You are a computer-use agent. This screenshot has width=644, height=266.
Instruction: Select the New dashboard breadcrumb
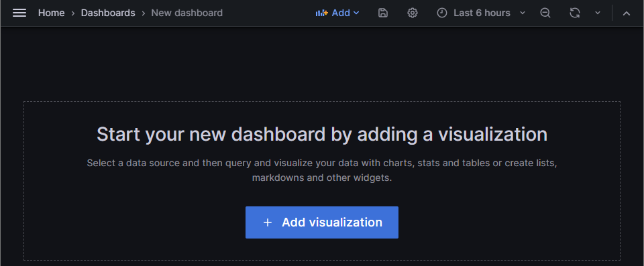point(187,13)
